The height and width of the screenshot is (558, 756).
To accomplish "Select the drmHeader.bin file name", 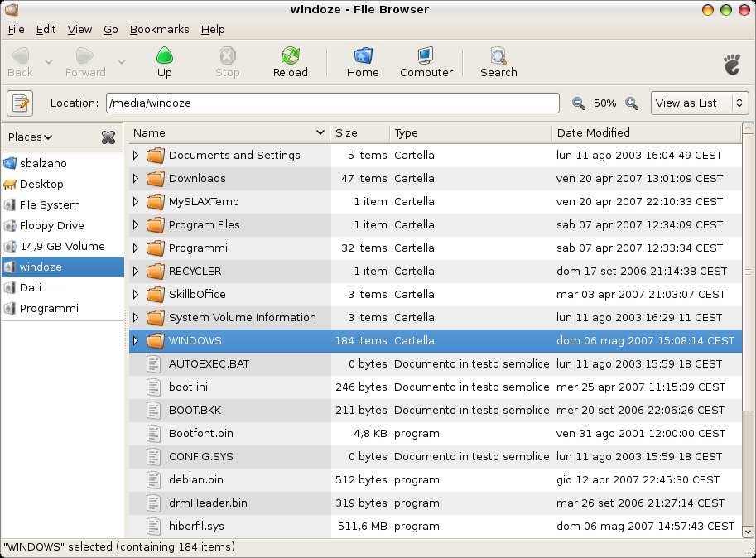I will pyautogui.click(x=208, y=503).
